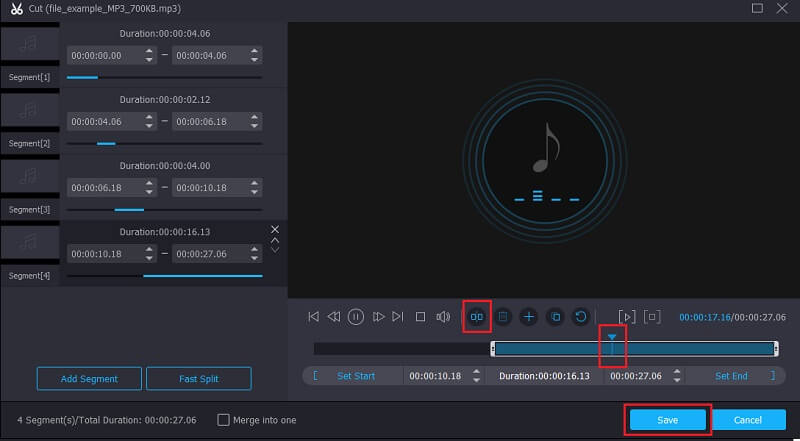800x441 pixels.
Task: Jump to the start with the skip-back icon
Action: tap(313, 317)
